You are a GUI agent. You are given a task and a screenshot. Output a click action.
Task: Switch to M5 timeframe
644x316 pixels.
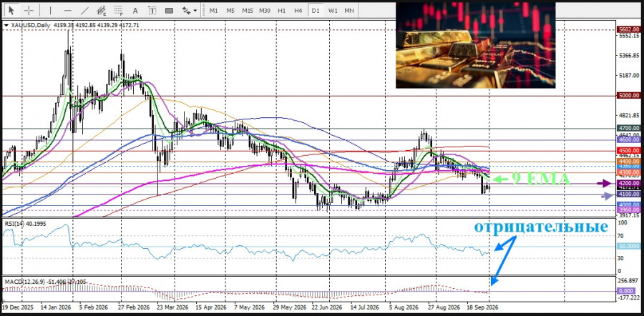pos(230,11)
